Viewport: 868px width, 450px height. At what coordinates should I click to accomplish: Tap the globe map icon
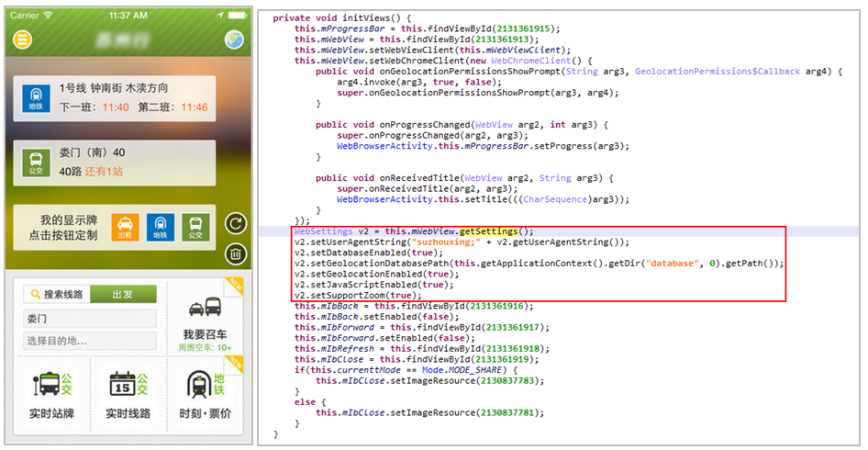pyautogui.click(x=234, y=39)
